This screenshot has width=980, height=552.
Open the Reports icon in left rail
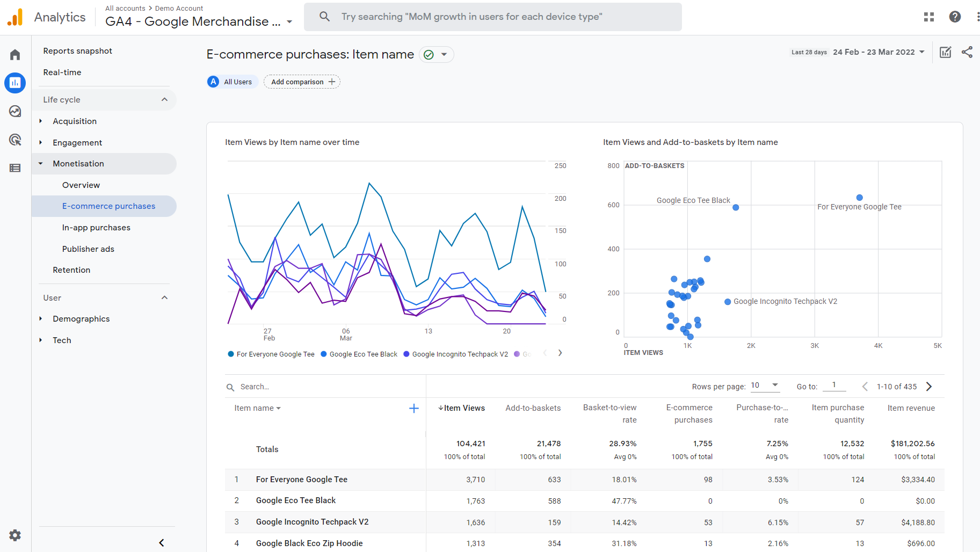click(x=15, y=83)
